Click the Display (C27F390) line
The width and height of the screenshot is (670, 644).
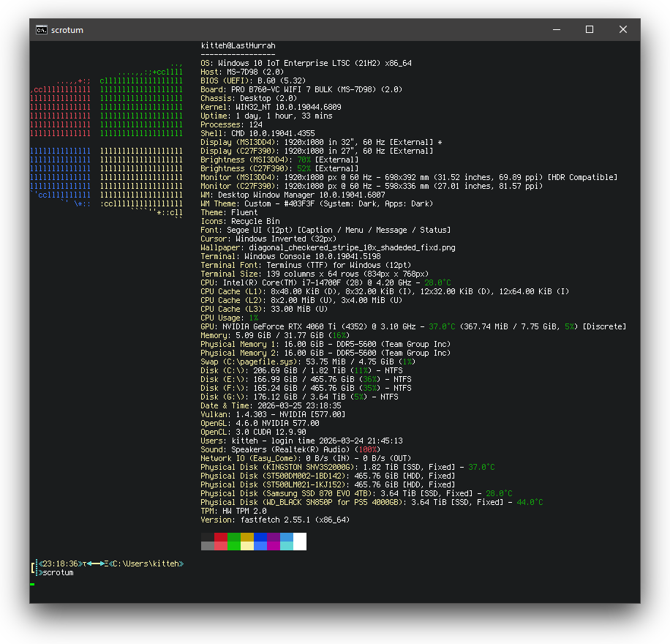[317, 151]
